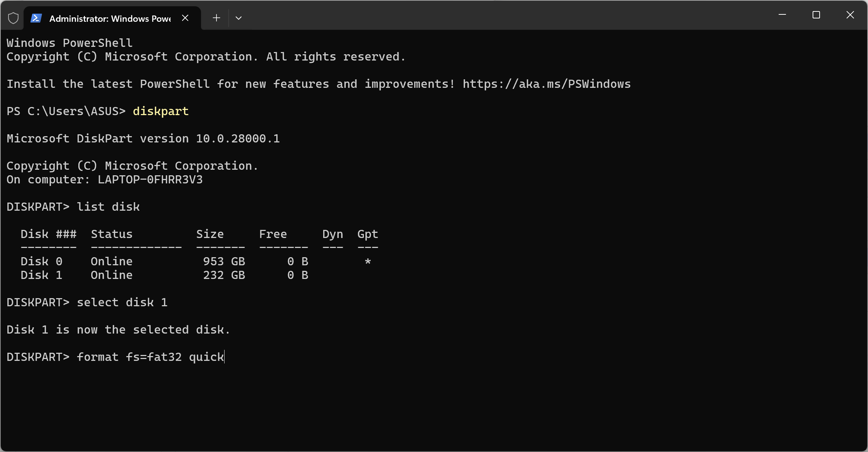This screenshot has height=452, width=868.
Task: Minimize the terminal window
Action: [782, 15]
